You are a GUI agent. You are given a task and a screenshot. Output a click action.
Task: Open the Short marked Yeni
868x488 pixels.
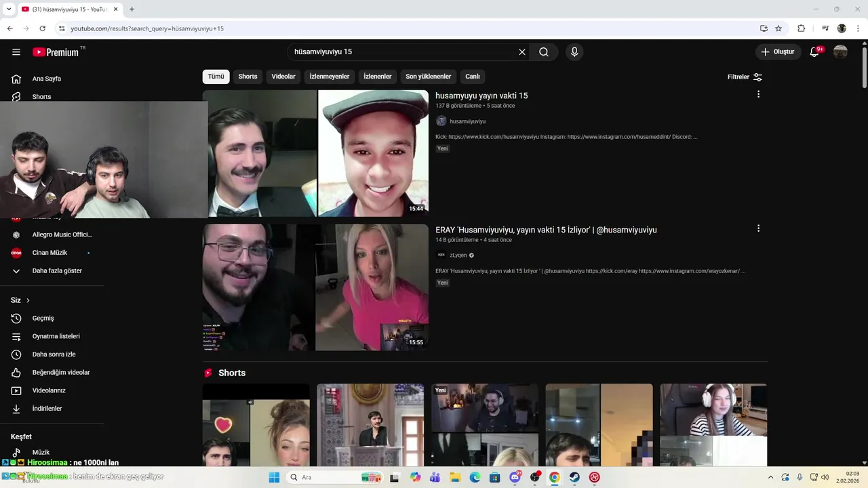click(x=485, y=425)
